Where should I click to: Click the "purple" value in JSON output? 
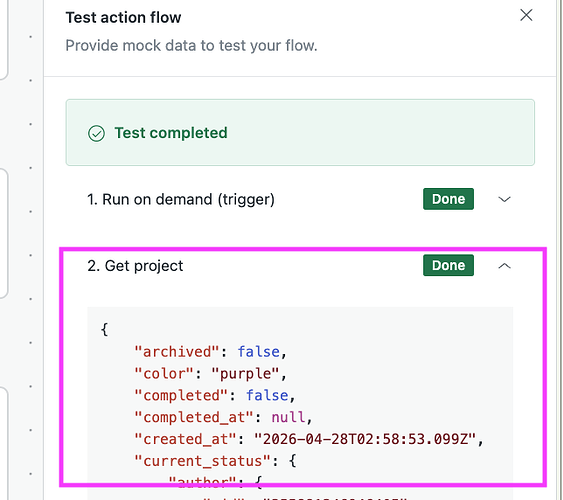245,374
